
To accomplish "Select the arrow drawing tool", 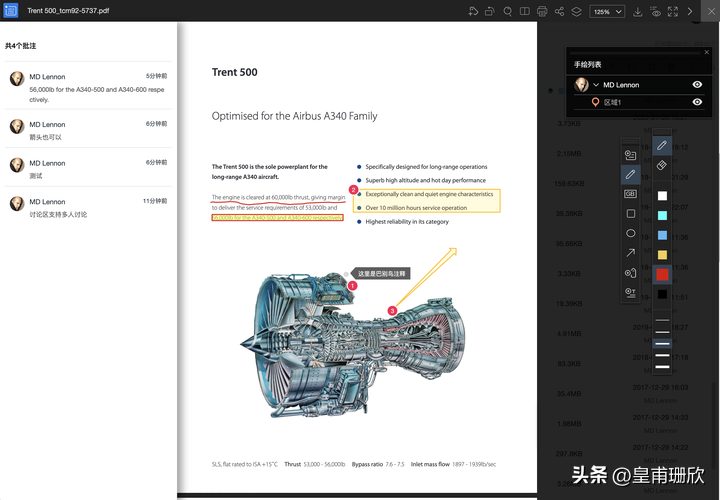I will (630, 253).
